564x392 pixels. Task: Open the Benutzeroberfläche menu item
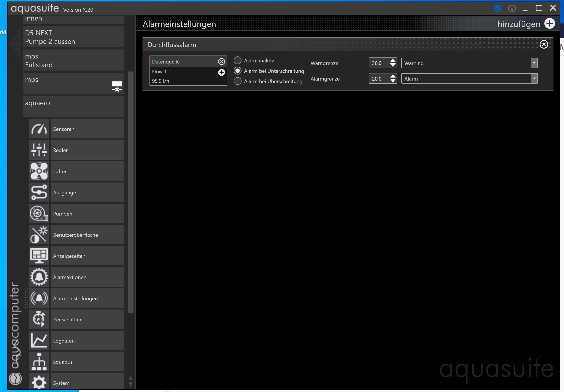(87, 235)
